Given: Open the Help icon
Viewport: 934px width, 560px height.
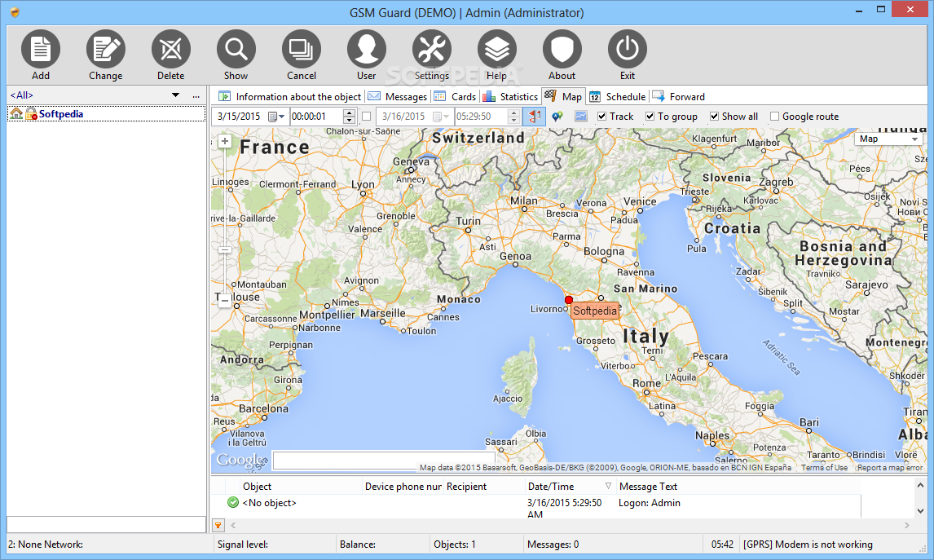Looking at the screenshot, I should pos(497,49).
